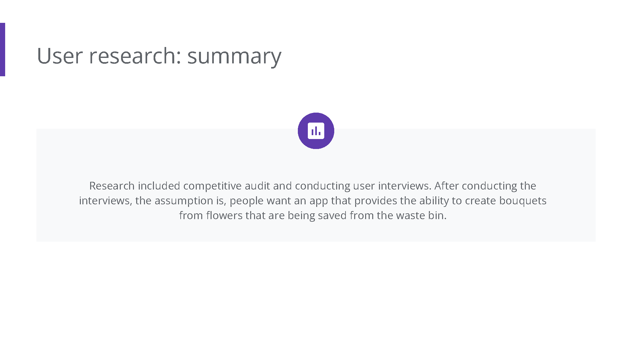Image resolution: width=644 pixels, height=362 pixels.
Task: Click the word 'research:' in heading
Action: click(135, 56)
